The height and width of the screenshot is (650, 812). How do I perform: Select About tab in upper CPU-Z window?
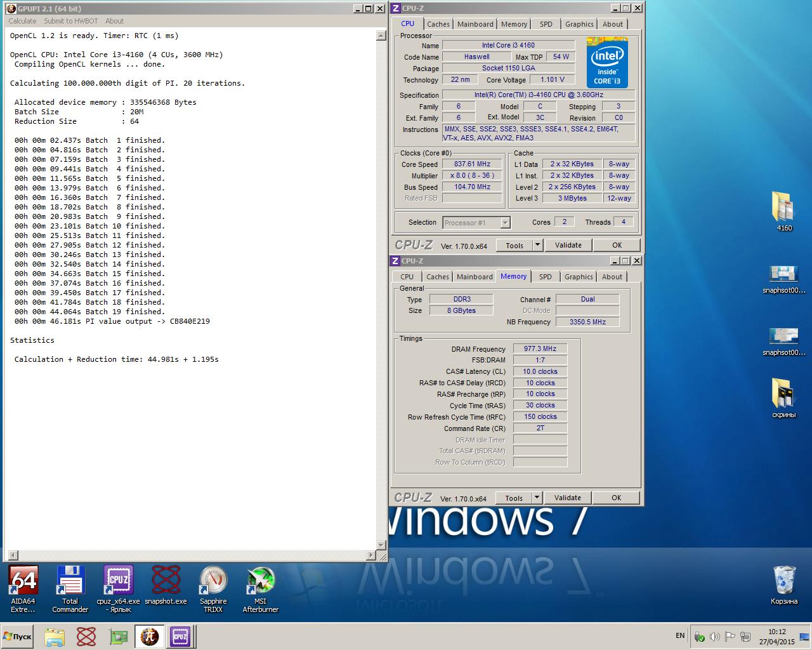[613, 24]
